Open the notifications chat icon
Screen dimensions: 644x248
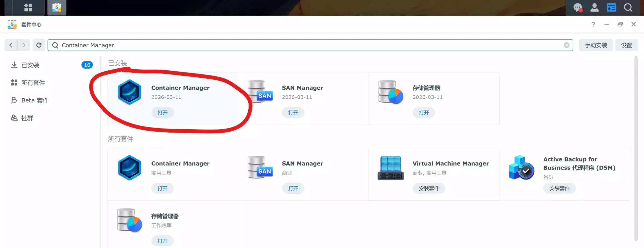pyautogui.click(x=578, y=8)
